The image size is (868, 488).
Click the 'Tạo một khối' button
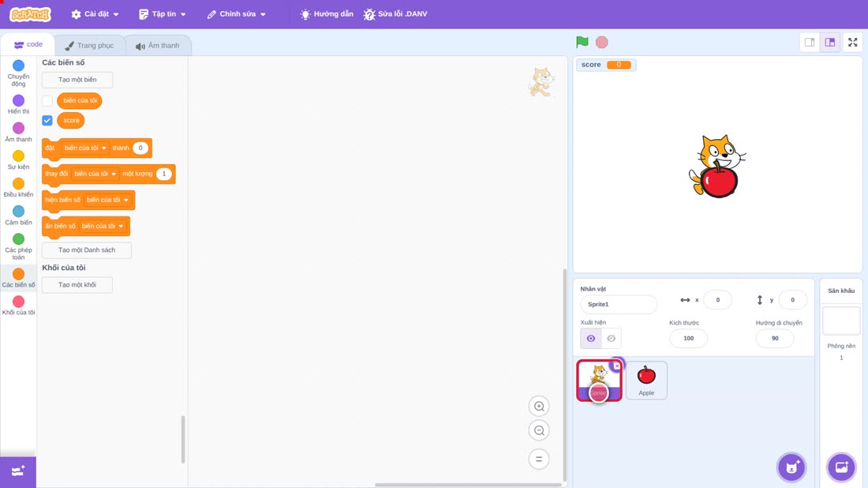[77, 285]
